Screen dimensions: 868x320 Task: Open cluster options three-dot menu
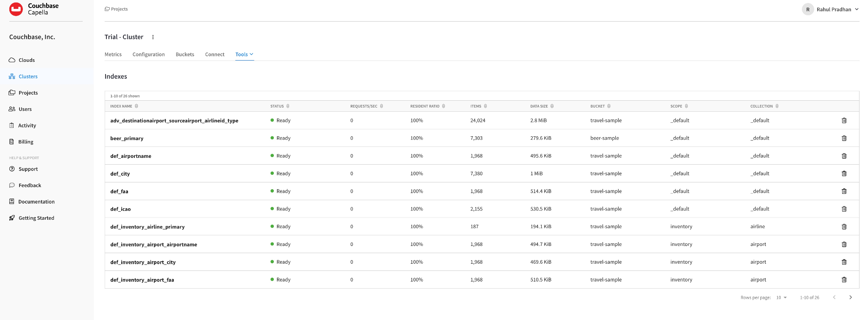click(153, 37)
